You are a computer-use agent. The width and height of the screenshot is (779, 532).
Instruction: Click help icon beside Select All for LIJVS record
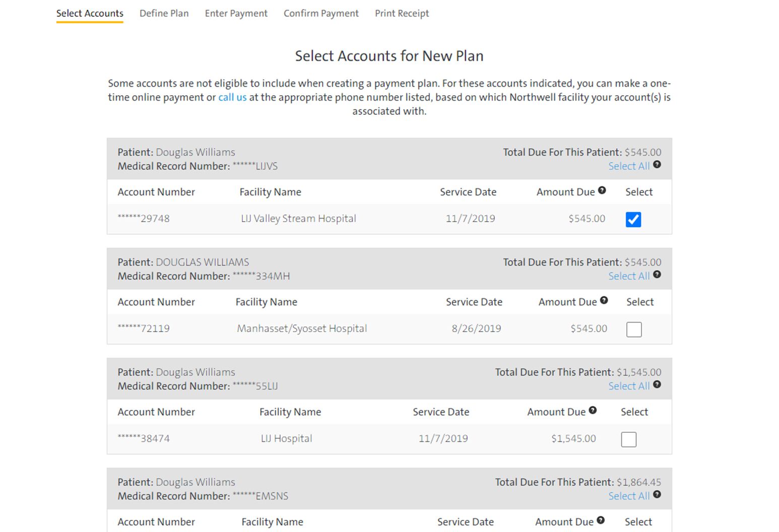657,165
